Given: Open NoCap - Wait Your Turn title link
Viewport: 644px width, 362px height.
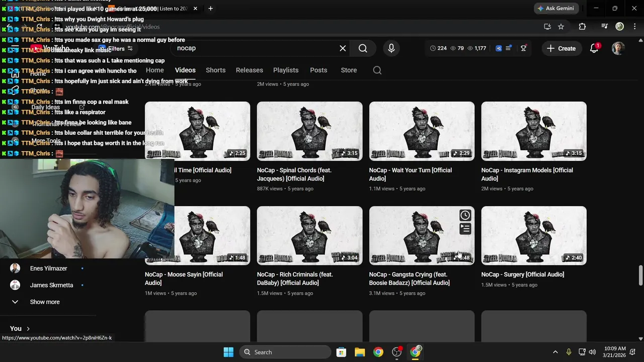Looking at the screenshot, I should tap(411, 174).
